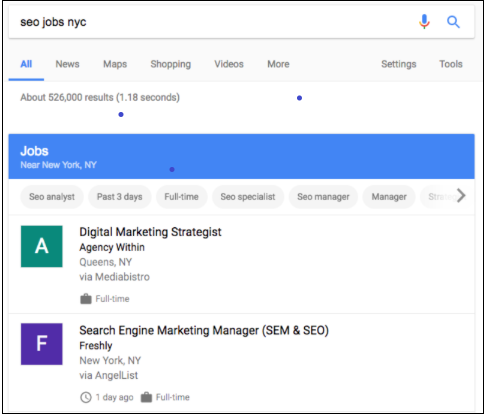
Task: Click briefcase icon under Digital Marketing Strategist
Action: tap(86, 299)
